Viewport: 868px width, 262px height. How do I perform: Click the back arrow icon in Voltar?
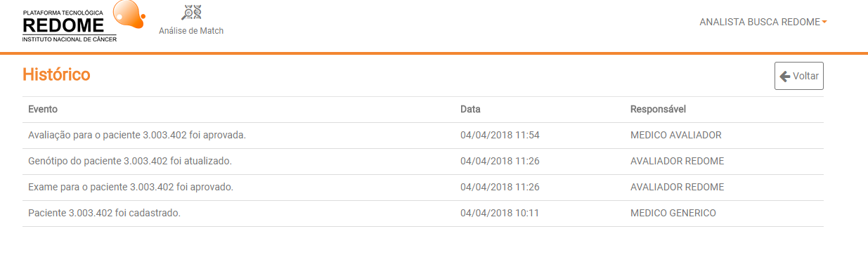[785, 76]
